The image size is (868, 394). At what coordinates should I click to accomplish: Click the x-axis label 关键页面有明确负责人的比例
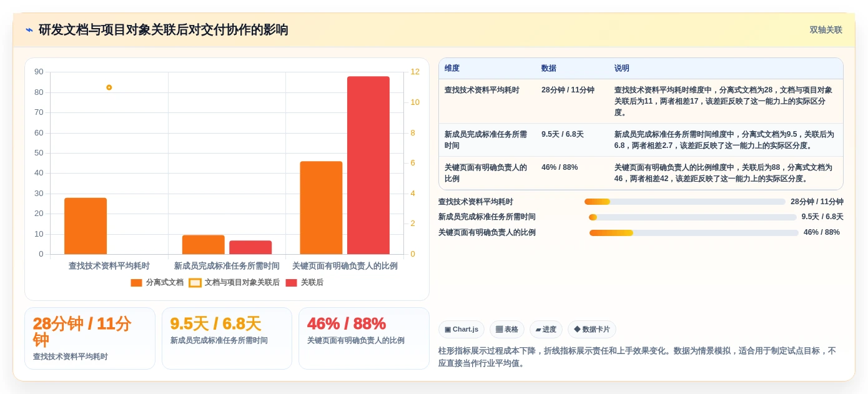point(345,266)
